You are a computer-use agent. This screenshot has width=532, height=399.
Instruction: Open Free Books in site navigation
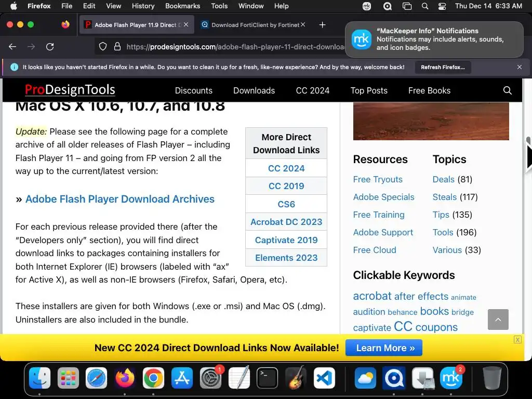tap(430, 90)
